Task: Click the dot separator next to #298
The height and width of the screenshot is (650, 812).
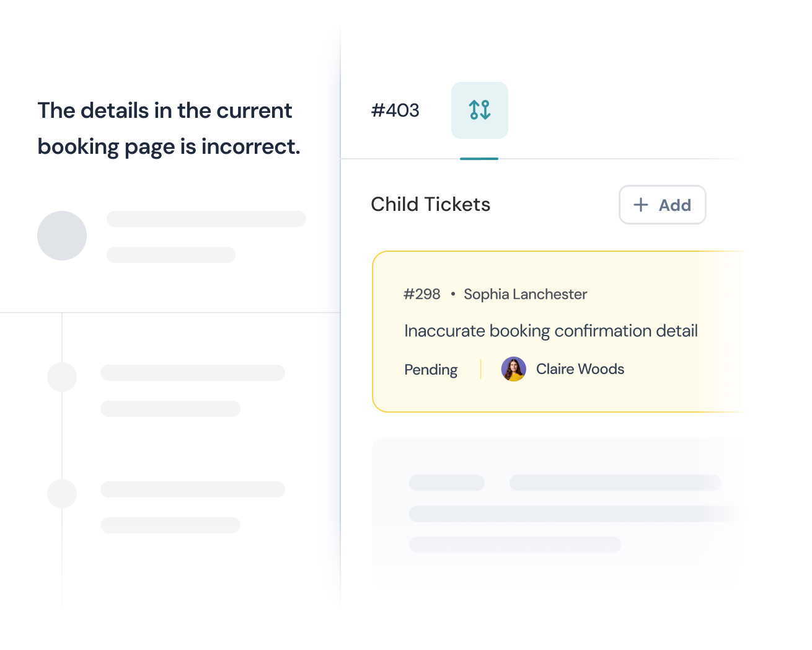Action: tap(452, 294)
